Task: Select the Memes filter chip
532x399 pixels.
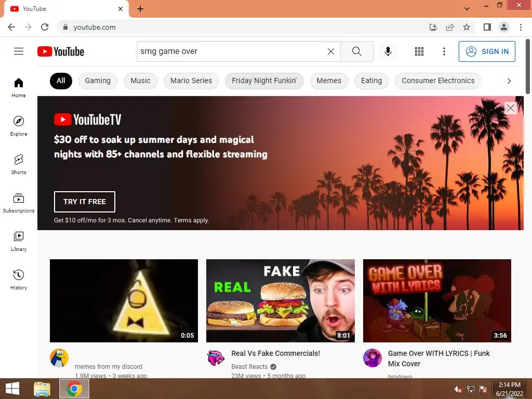Action: coord(329,81)
